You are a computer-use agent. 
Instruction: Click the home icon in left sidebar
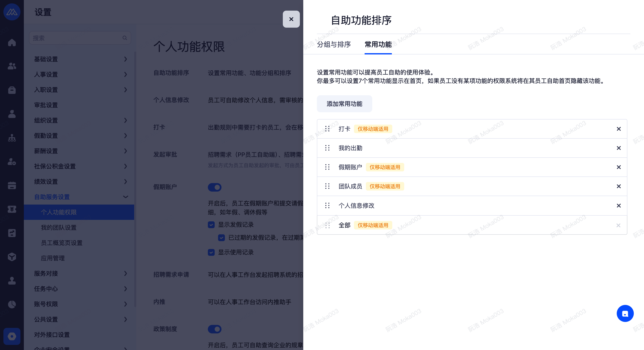click(12, 43)
